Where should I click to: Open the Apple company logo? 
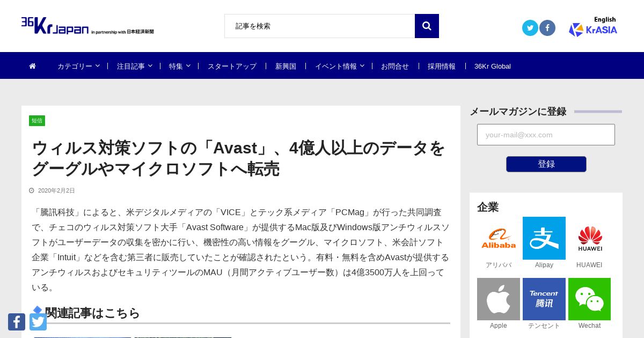499,299
